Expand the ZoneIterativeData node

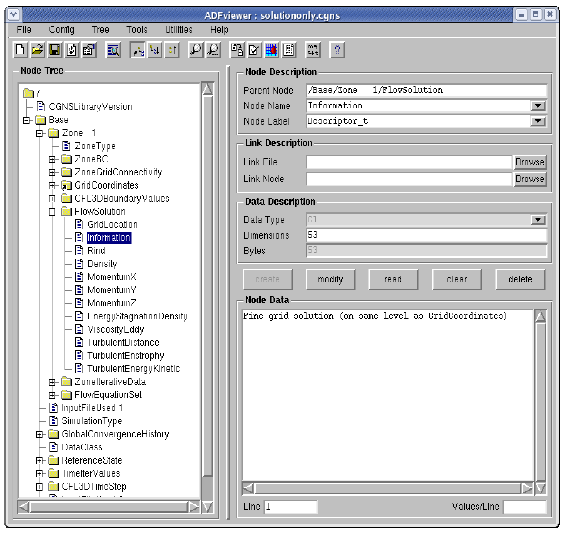(52, 382)
